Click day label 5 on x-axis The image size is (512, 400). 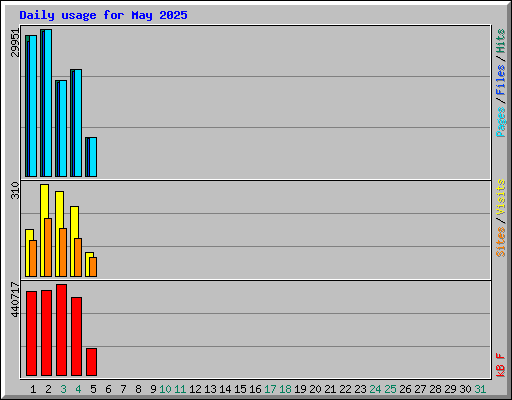coord(93,389)
